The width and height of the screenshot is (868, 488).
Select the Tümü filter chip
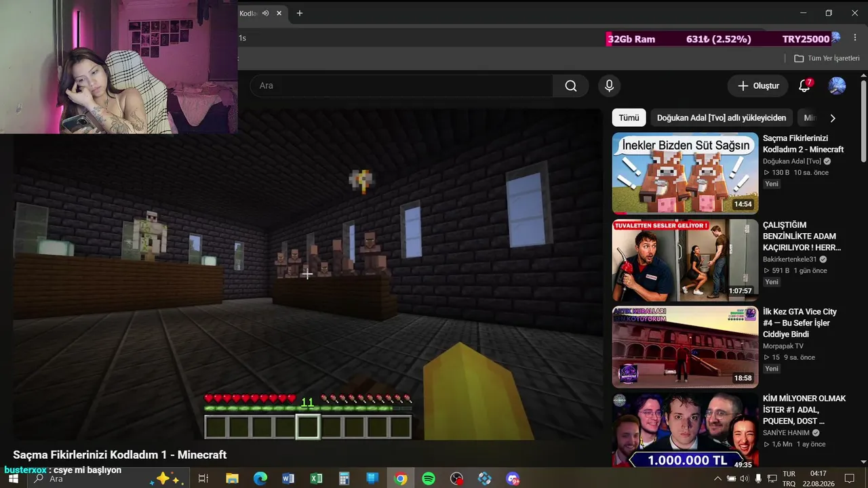coord(629,118)
